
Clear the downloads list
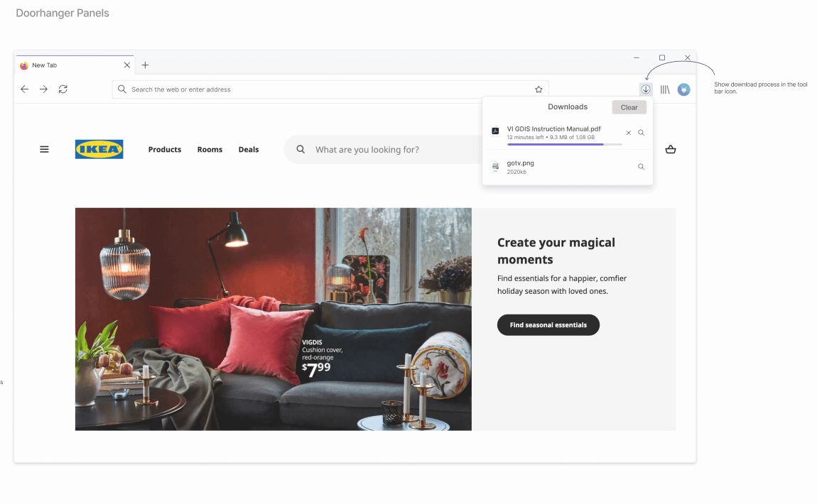pos(629,107)
